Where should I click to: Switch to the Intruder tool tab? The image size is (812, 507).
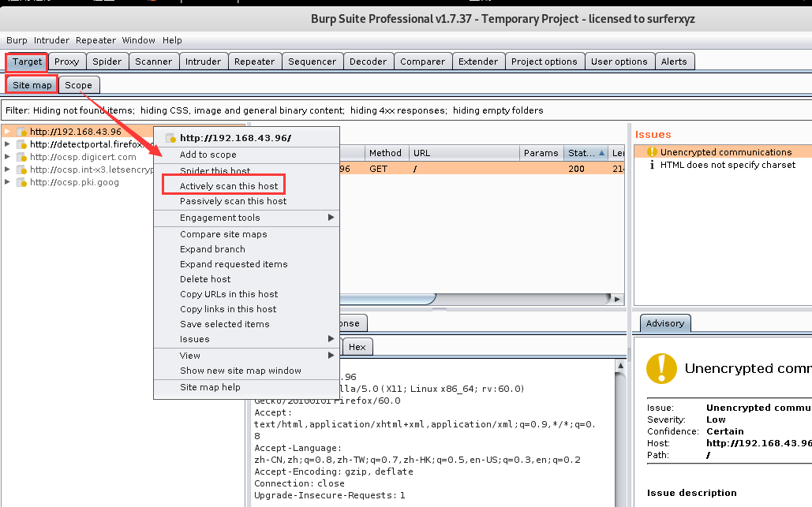(x=203, y=62)
